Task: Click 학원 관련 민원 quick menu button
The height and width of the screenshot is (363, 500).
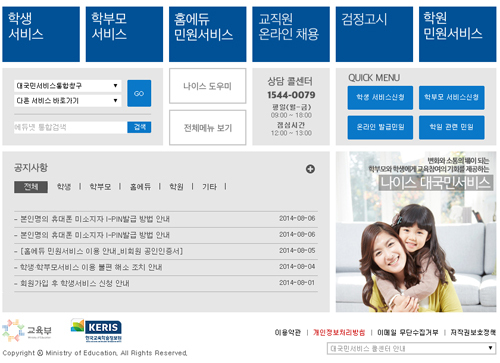Action: coord(452,127)
